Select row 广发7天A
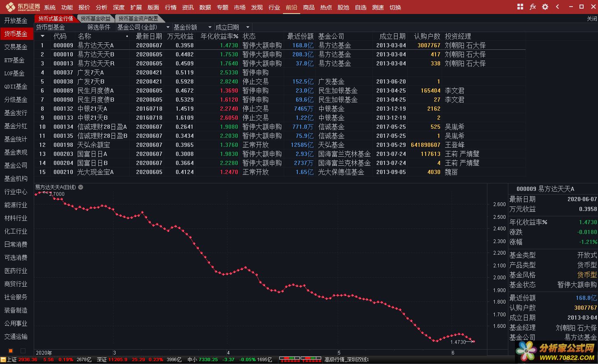Screen dimensions: 598x364 coord(280,72)
